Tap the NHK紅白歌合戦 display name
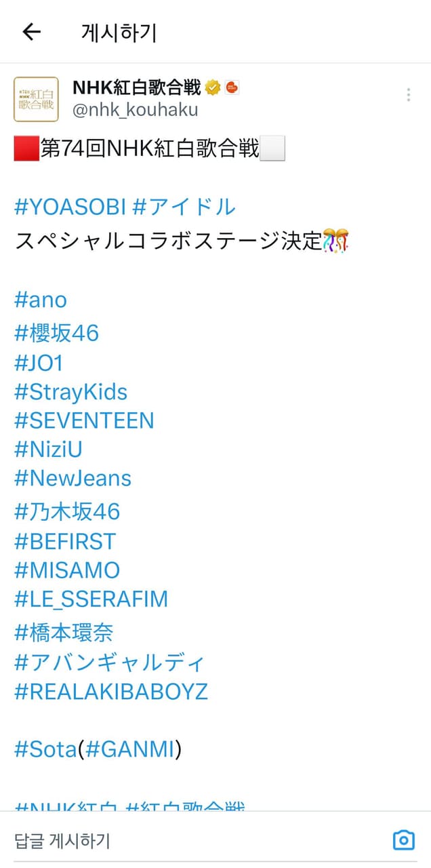431x868 pixels. pyautogui.click(x=137, y=87)
